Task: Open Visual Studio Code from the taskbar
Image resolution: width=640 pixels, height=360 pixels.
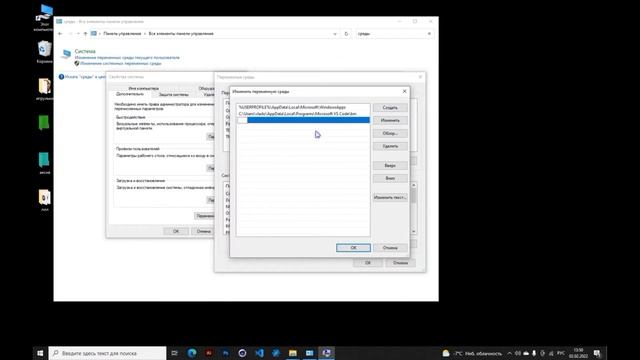Action: pyautogui.click(x=259, y=353)
